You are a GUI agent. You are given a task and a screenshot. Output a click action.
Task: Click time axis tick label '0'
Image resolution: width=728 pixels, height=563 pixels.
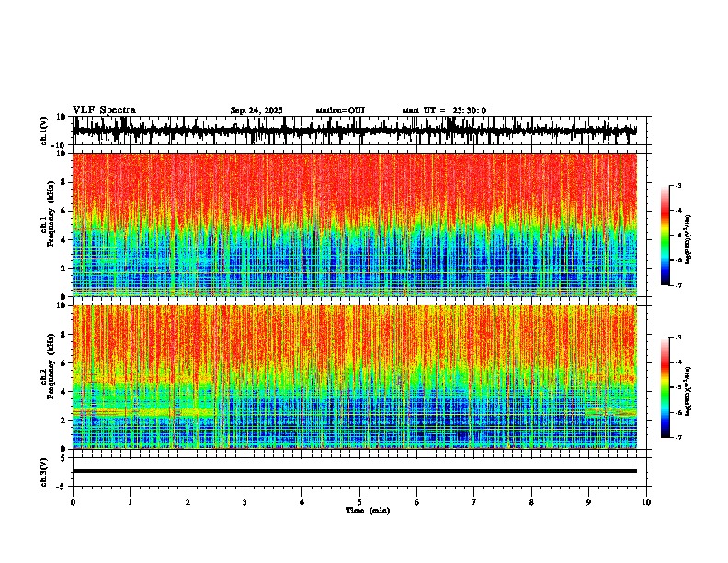[x=73, y=502]
